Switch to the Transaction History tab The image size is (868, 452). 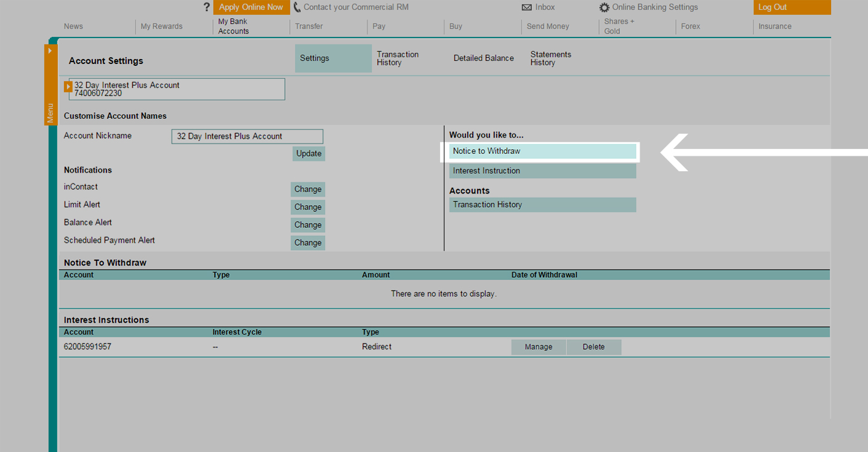click(398, 59)
